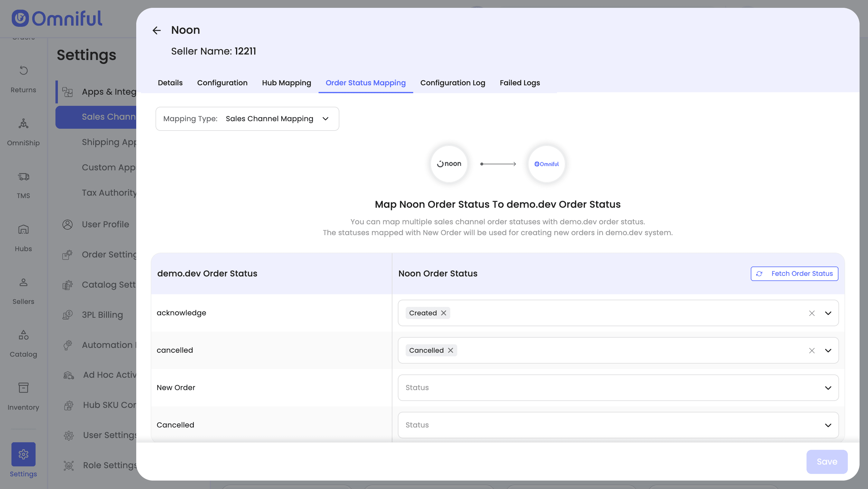Expand the acknowledge row dropdown chevron
Image resolution: width=868 pixels, height=489 pixels.
828,313
